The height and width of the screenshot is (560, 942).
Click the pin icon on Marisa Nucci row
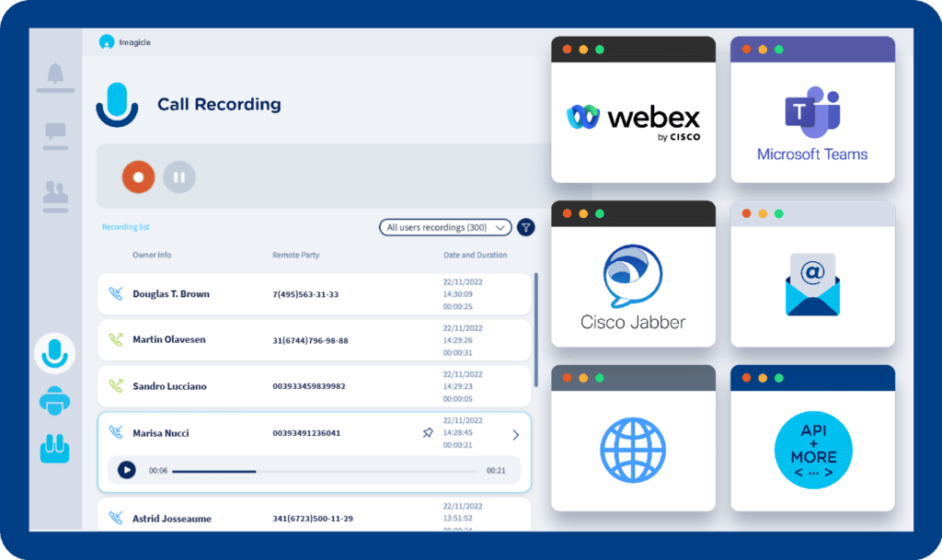[428, 433]
